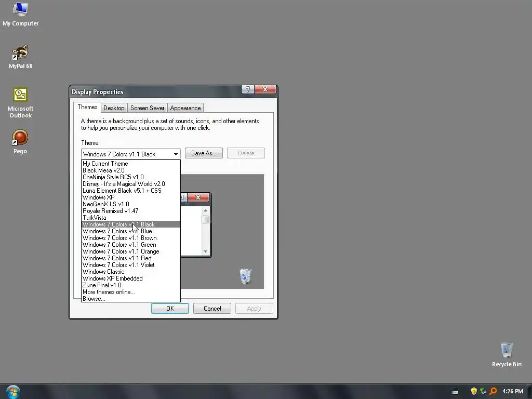The width and height of the screenshot is (532, 399).
Task: Click the help question mark button
Action: point(248,89)
